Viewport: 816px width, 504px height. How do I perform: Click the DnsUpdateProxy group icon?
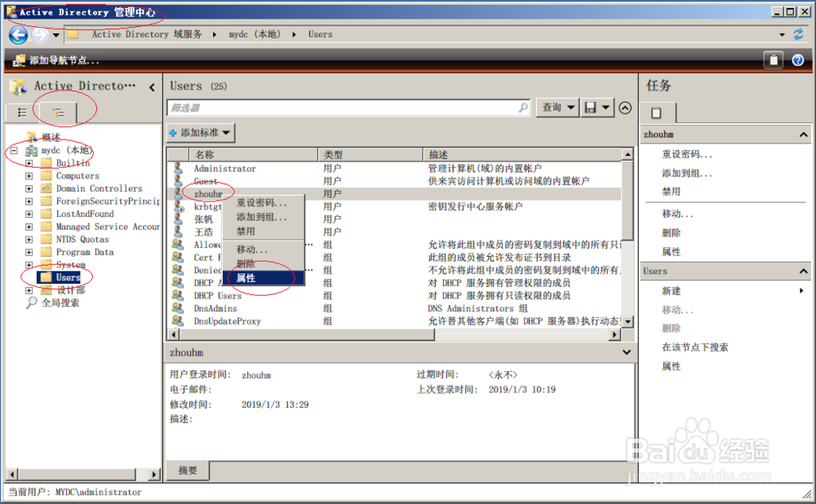pos(178,321)
